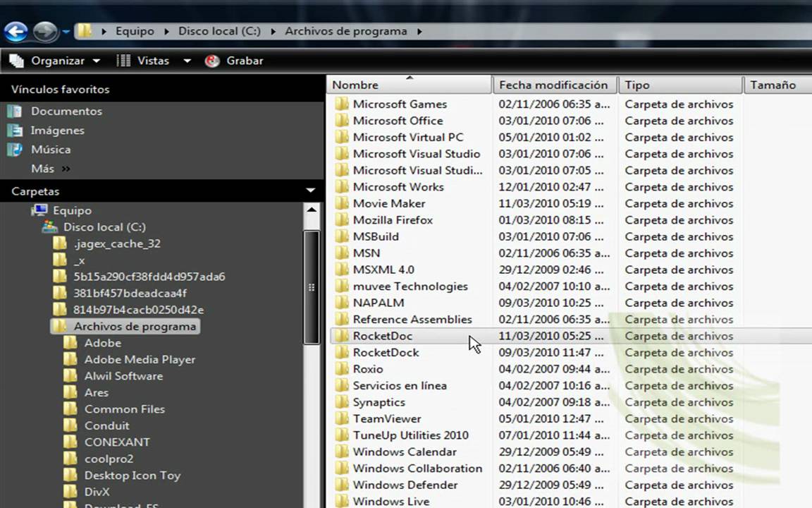Image resolution: width=812 pixels, height=508 pixels.
Task: Select 381bf457bdeadcaa4f folder in tree
Action: point(130,294)
